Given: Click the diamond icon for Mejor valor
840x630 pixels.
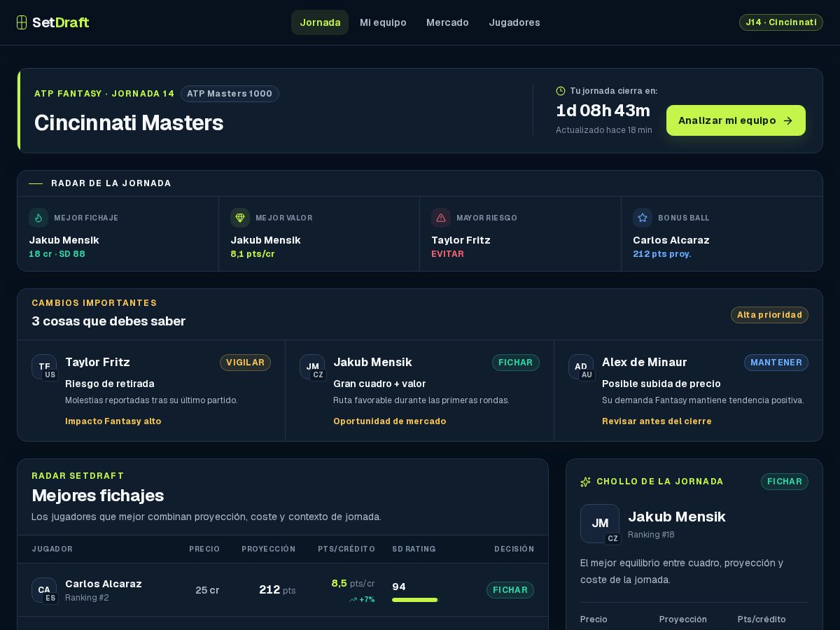Looking at the screenshot, I should coord(240,218).
